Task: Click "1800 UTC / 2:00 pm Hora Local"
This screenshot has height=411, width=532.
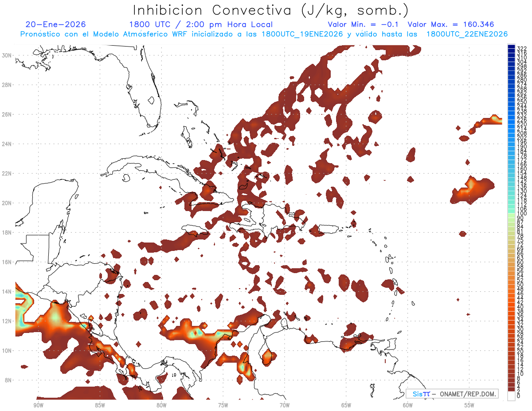Action: coord(201,24)
